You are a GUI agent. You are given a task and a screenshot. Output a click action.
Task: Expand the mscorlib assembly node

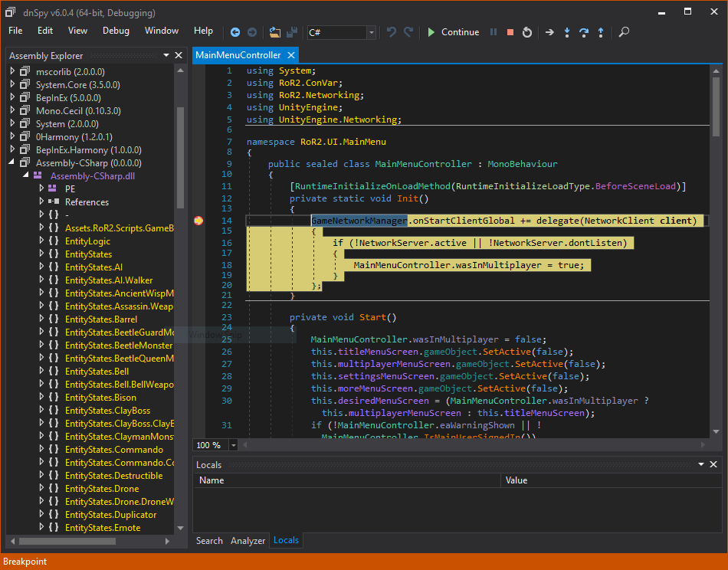[12, 71]
